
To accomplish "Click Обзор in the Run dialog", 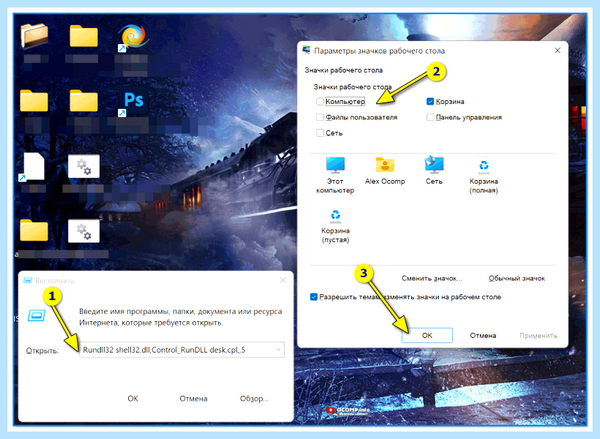I will point(254,398).
